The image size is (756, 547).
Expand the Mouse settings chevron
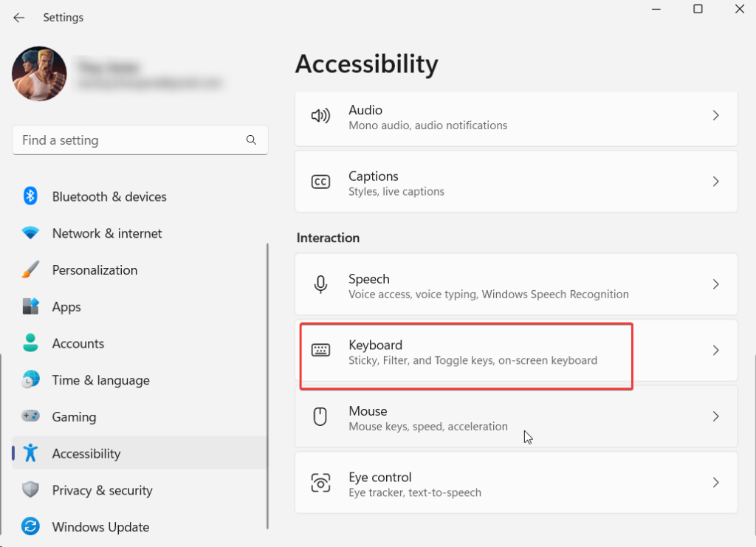[x=715, y=417]
